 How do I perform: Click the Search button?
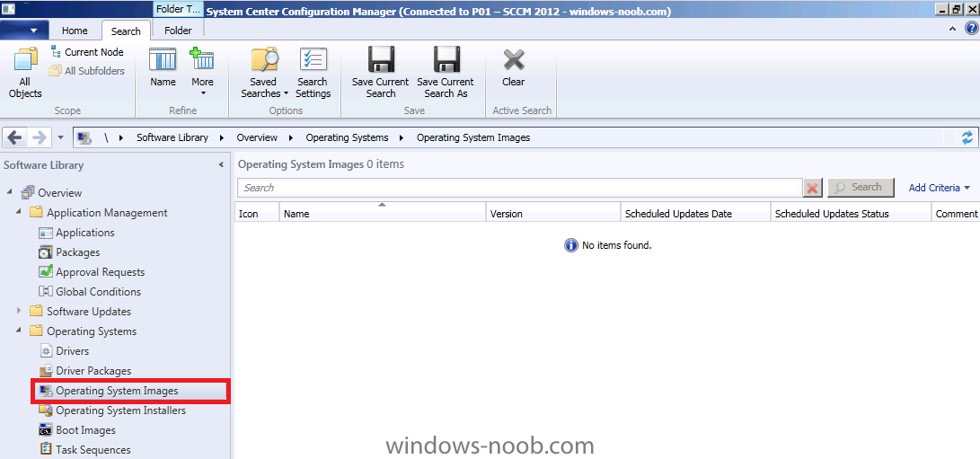pos(861,187)
